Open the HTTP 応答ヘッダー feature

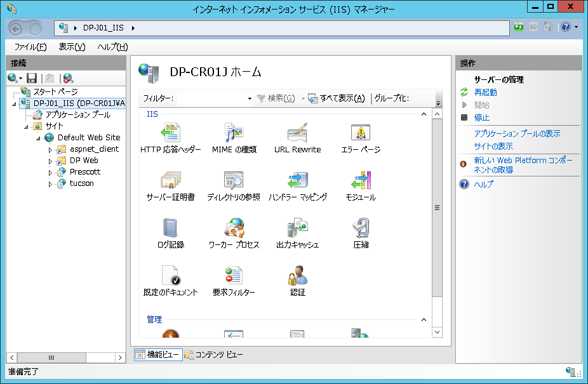pos(171,138)
